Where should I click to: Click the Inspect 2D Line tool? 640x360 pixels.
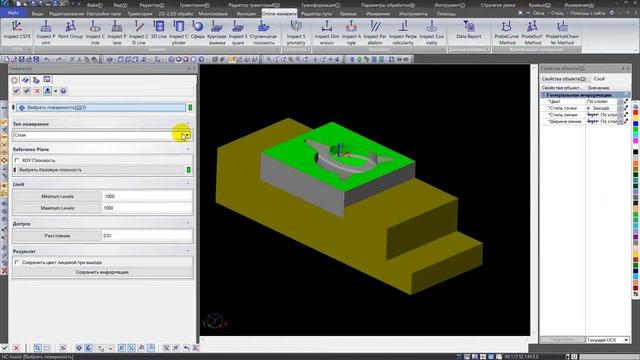pyautogui.click(x=138, y=32)
